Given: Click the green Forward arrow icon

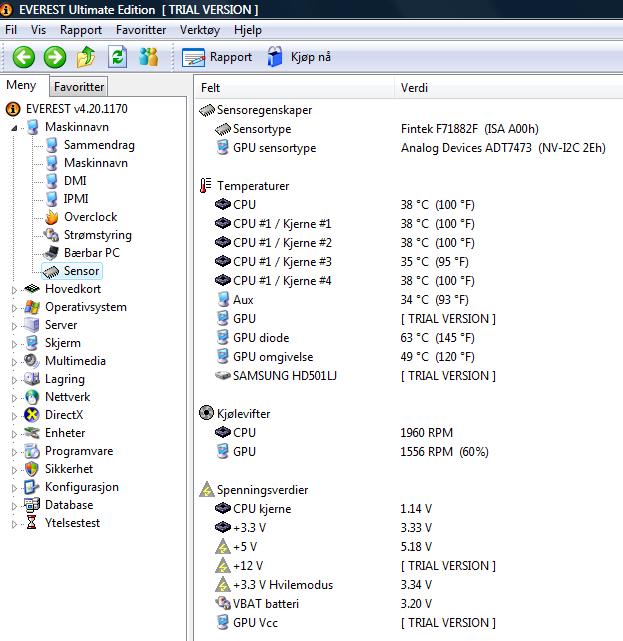Looking at the screenshot, I should pyautogui.click(x=55, y=57).
